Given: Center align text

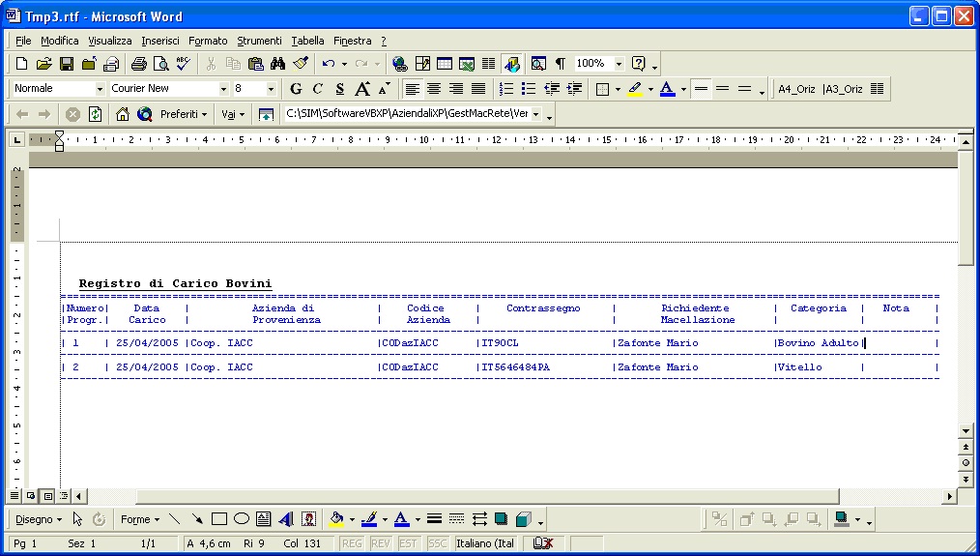Looking at the screenshot, I should coord(434,89).
